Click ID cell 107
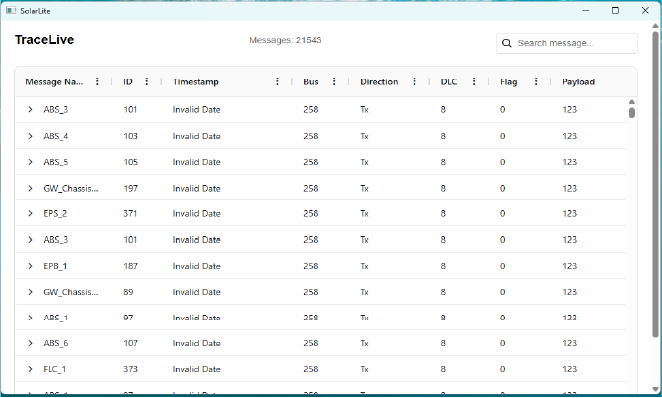662x398 pixels. point(130,343)
